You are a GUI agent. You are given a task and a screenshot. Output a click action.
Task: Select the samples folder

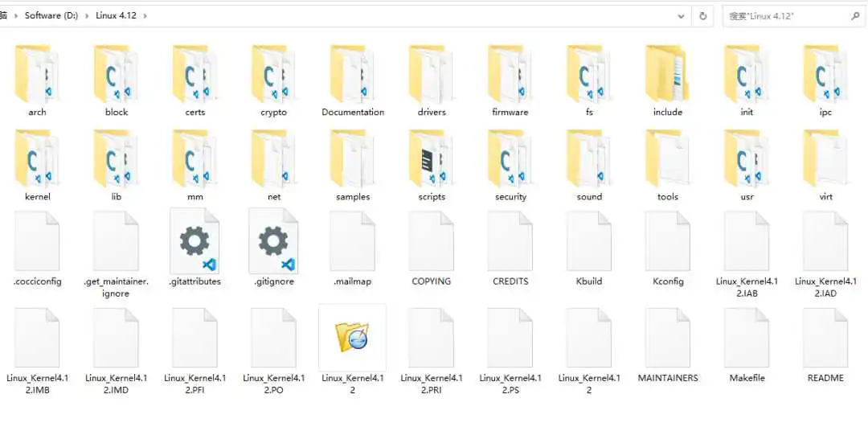(x=353, y=165)
